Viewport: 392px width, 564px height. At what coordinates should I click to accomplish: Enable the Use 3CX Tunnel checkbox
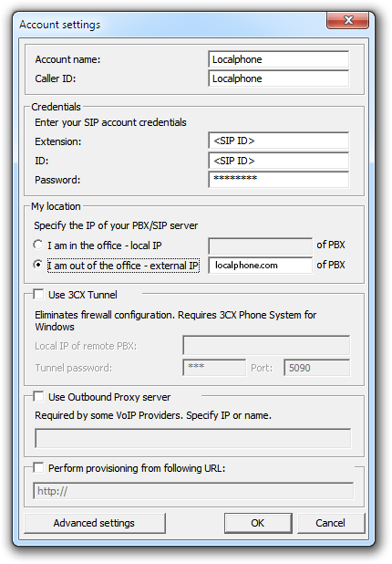38,295
